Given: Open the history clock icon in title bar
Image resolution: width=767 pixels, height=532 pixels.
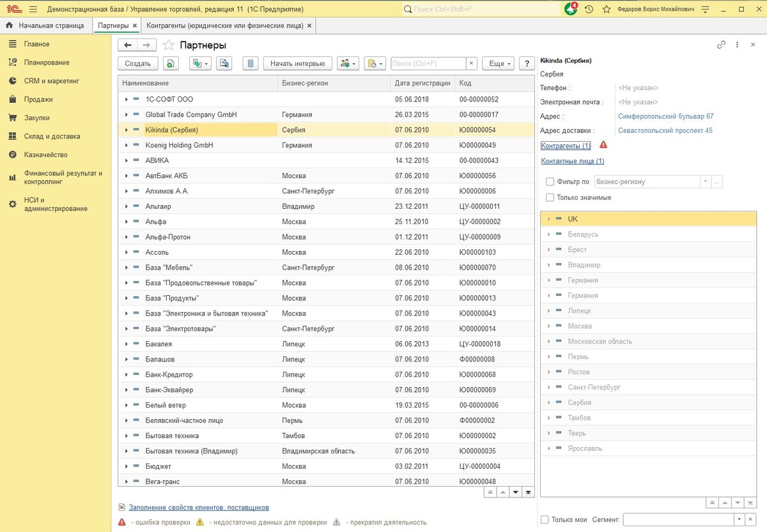Looking at the screenshot, I should point(589,10).
